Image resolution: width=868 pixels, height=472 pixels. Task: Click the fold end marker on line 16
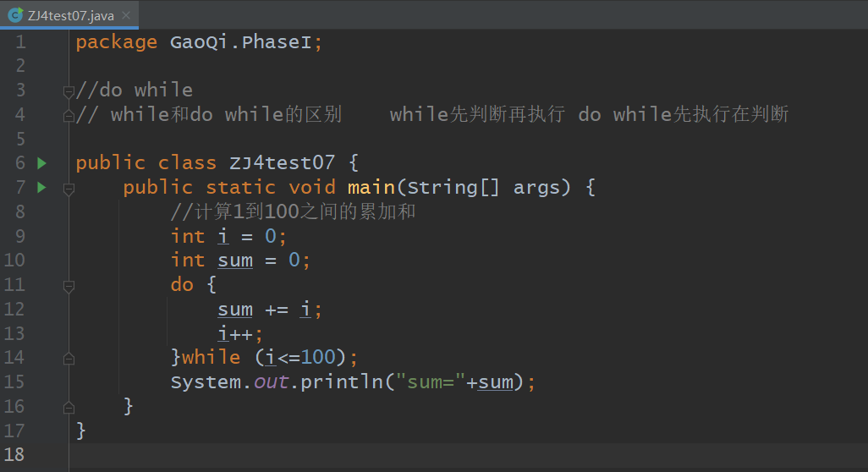click(69, 407)
